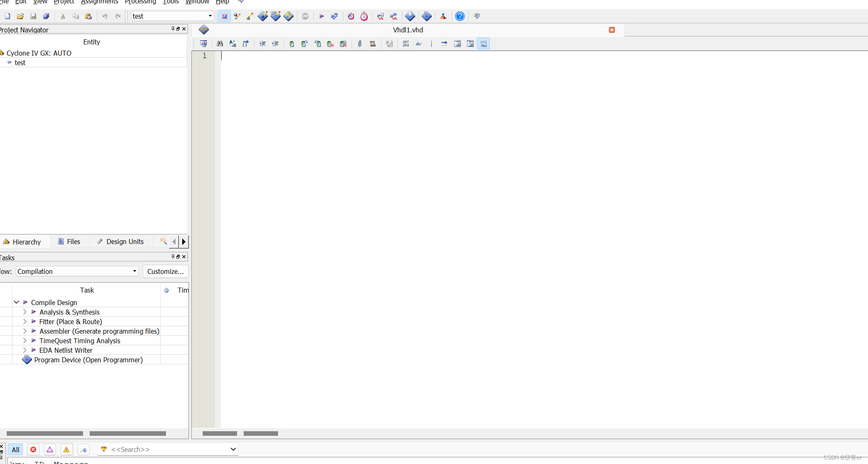Viewport: 868px width, 464px height.
Task: Toggle the yellow warning messages filter
Action: pos(66,449)
